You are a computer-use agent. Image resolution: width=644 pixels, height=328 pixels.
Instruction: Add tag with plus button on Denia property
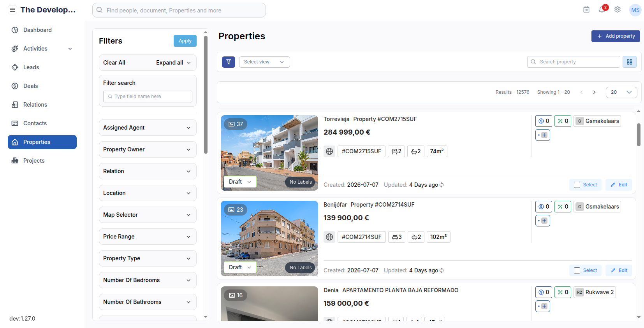(x=543, y=306)
